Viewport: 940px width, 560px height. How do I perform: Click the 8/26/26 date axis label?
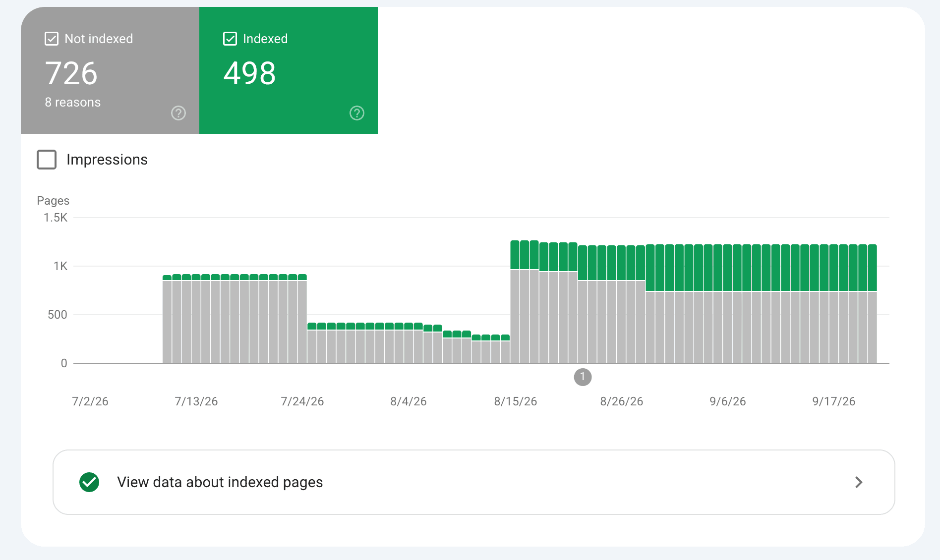pos(622,401)
